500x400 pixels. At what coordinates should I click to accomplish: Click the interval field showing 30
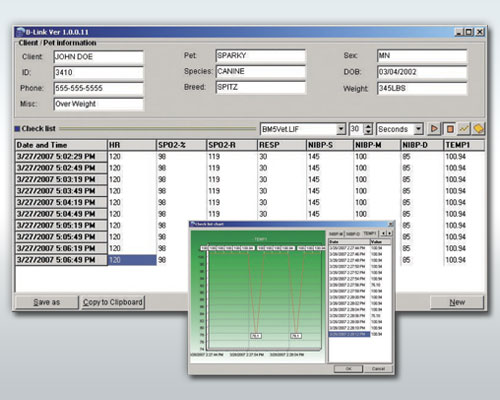[357, 129]
